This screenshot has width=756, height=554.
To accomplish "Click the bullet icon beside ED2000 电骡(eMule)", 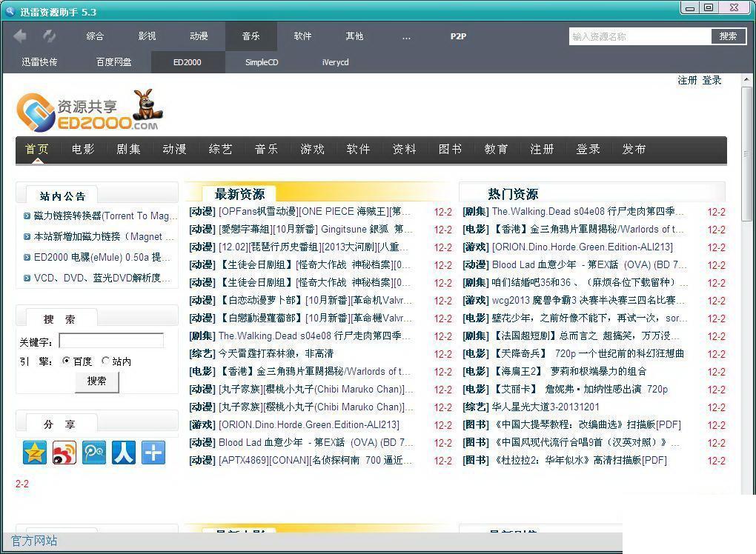I will 27,257.
